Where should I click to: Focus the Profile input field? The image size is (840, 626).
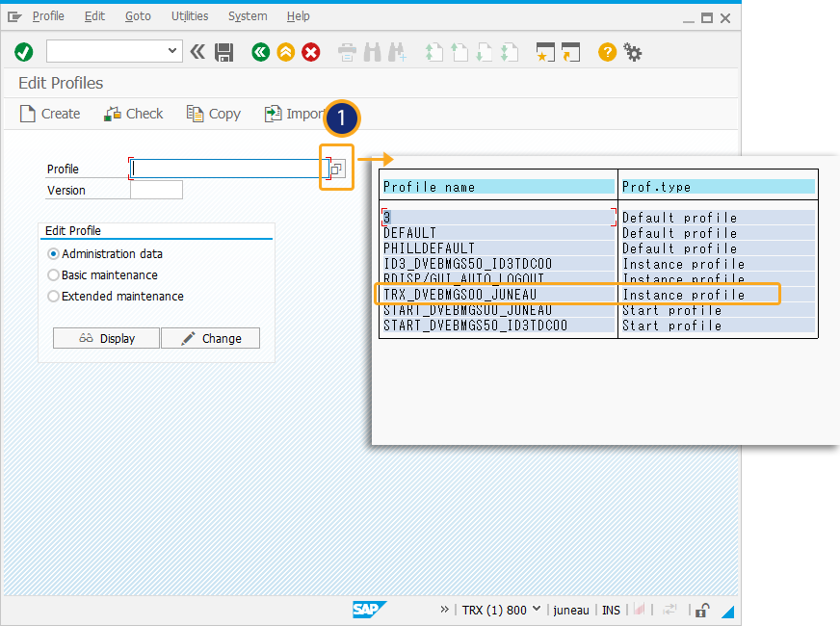coord(230,169)
